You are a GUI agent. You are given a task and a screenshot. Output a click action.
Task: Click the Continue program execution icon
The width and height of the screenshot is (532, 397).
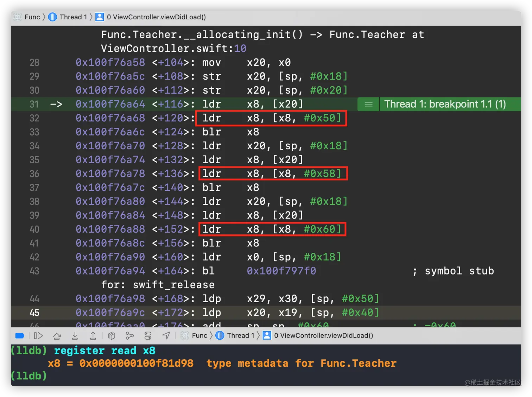click(38, 336)
